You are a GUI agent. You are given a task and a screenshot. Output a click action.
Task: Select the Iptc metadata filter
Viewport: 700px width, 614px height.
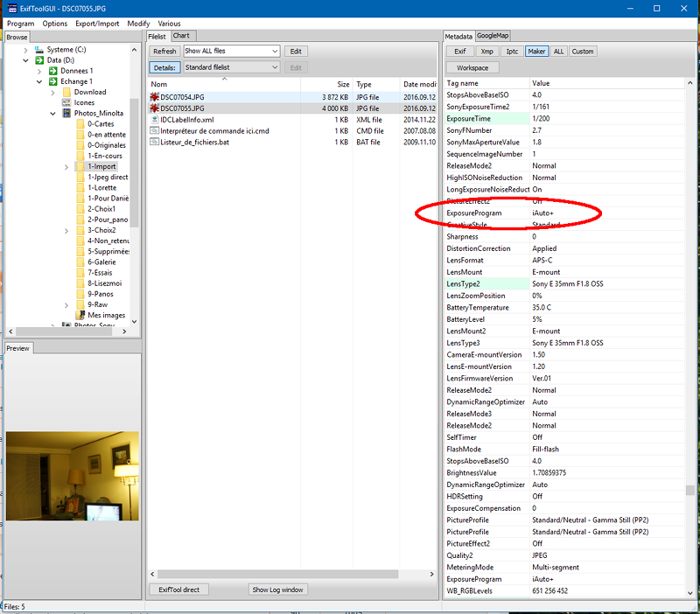(512, 52)
